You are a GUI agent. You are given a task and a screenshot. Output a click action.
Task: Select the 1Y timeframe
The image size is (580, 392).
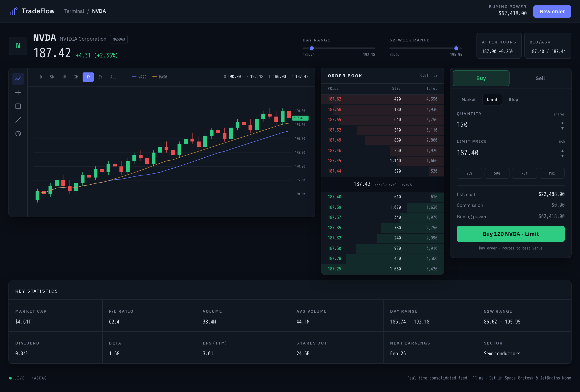88,77
